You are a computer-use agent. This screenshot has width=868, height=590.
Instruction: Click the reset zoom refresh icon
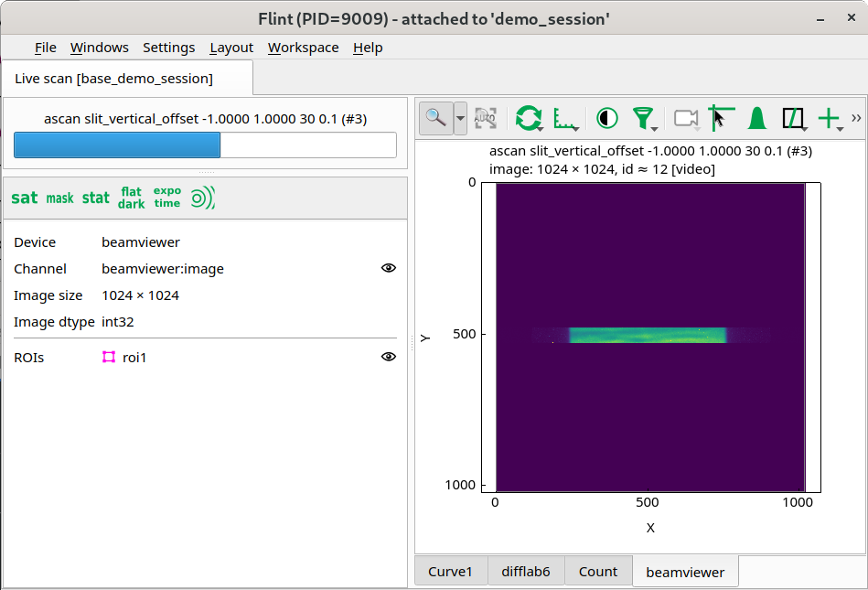(529, 118)
